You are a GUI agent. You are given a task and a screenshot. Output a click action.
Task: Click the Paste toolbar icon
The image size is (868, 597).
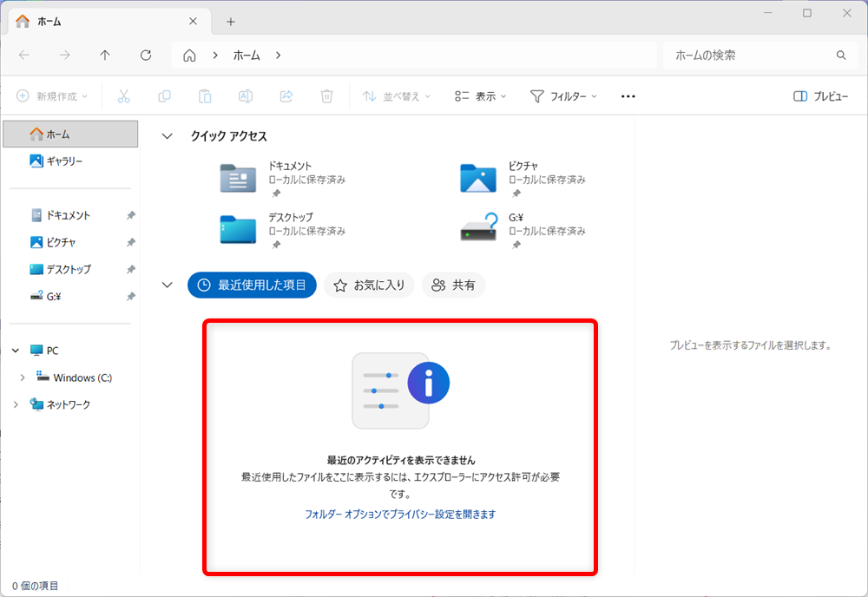coord(205,96)
